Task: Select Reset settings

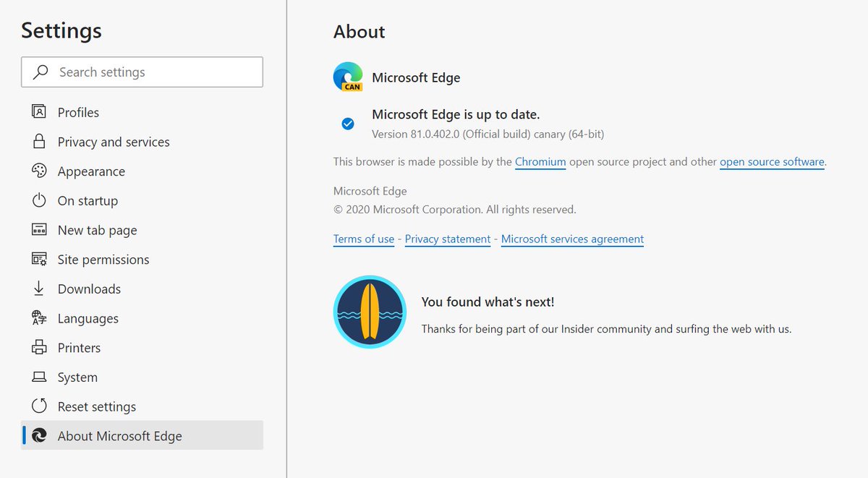Action: click(142, 406)
